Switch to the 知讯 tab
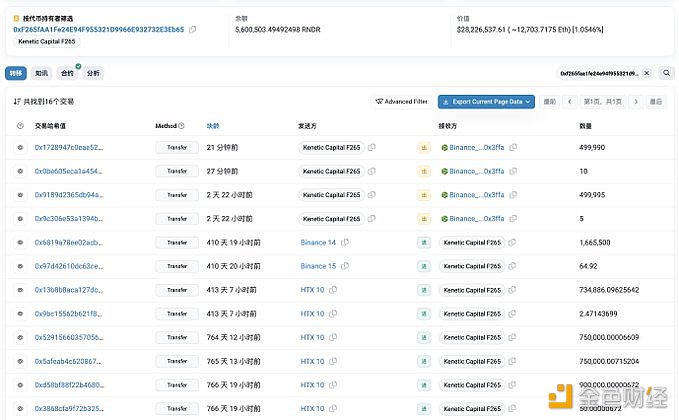Screen dimensions: 679x420 coord(42,73)
